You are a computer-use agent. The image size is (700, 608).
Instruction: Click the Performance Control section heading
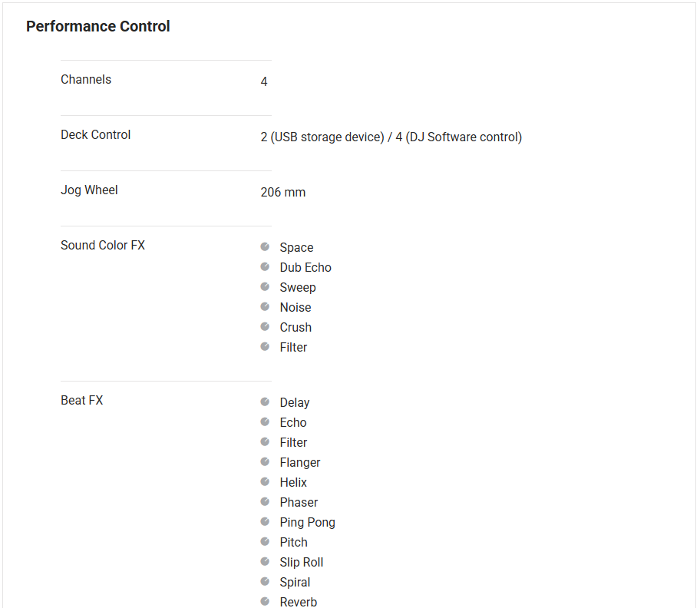98,26
